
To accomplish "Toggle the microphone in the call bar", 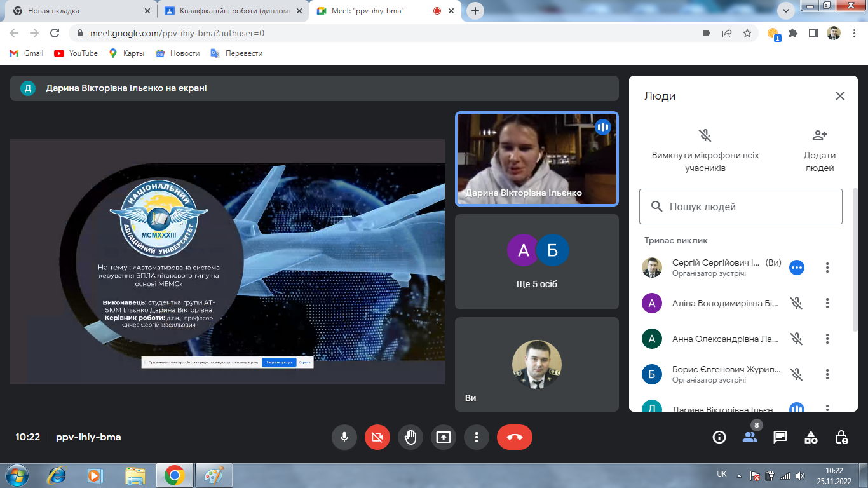I will 344,437.
